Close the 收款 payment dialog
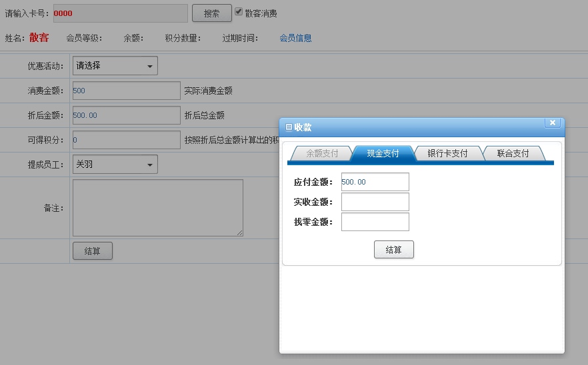 [552, 123]
